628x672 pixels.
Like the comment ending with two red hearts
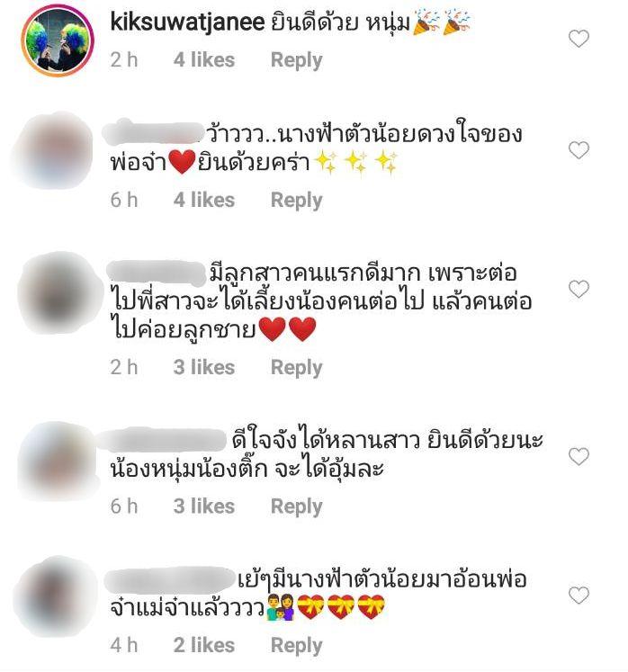point(579,290)
